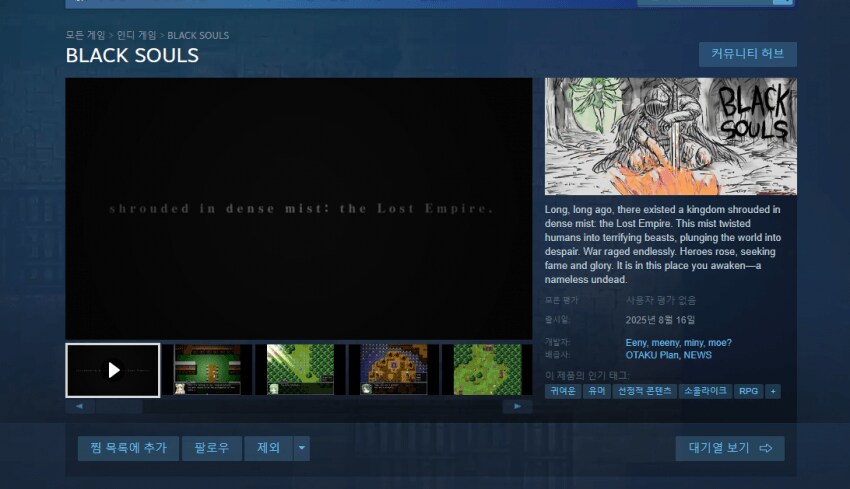Select the fourth screenshot thumbnail with brown terrain
This screenshot has width=850, height=489.
[394, 370]
